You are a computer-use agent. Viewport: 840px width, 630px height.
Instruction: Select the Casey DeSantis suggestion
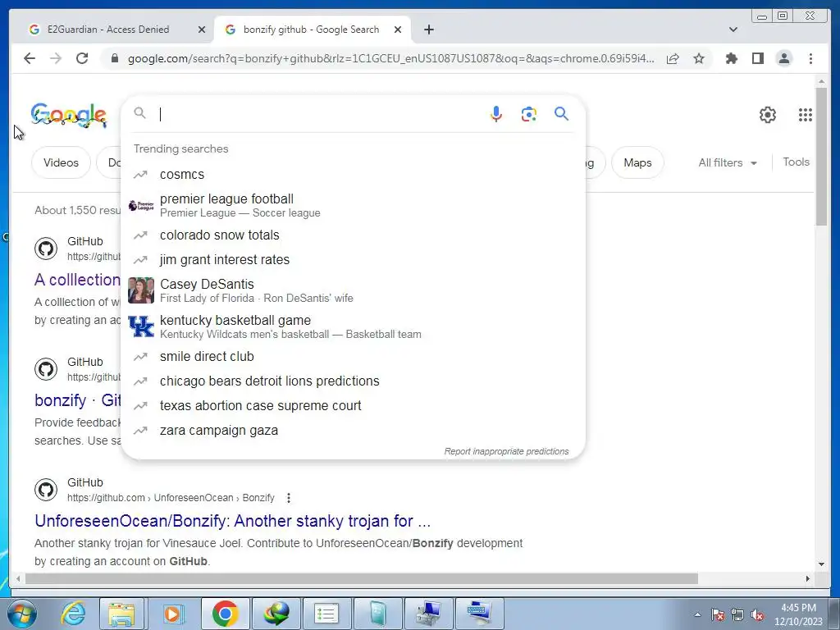click(354, 290)
